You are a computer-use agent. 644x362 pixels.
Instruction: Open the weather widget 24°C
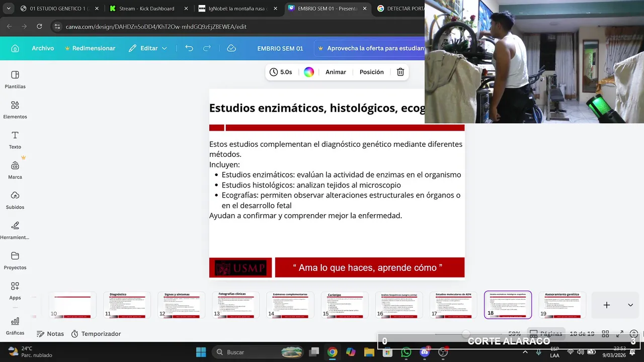point(30,352)
